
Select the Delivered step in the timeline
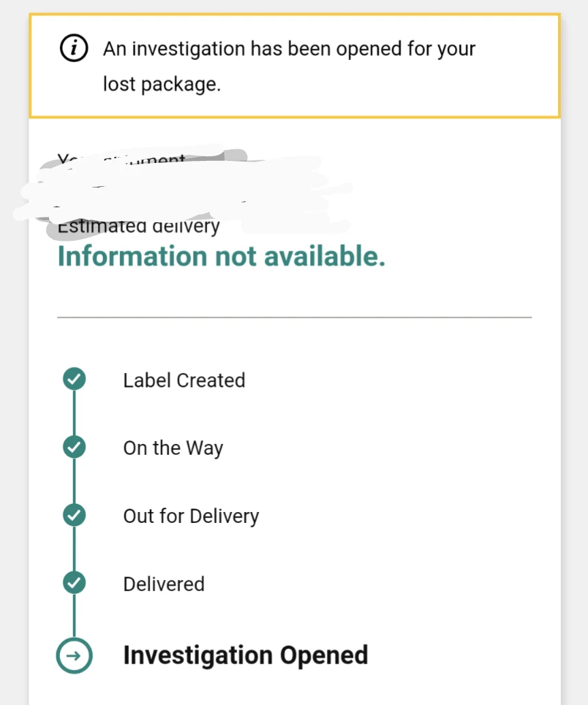[x=164, y=584]
